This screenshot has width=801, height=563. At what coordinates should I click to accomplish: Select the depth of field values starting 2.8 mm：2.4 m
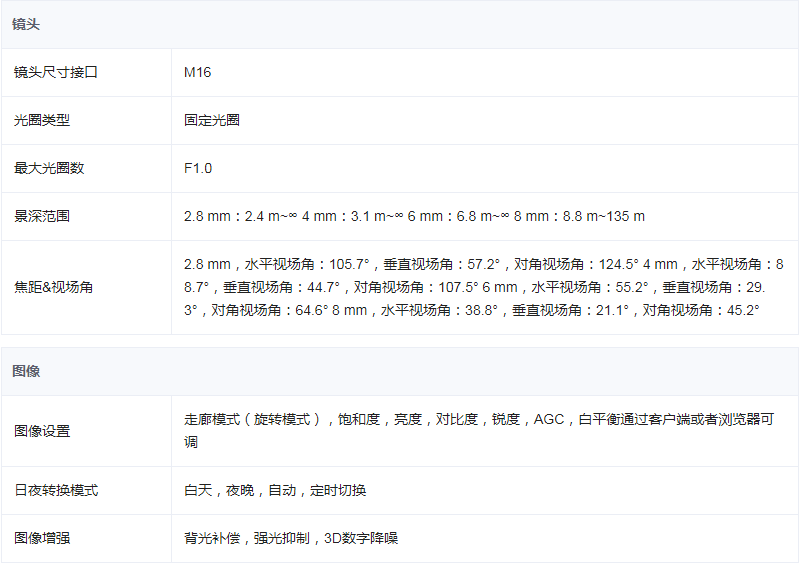click(x=414, y=216)
